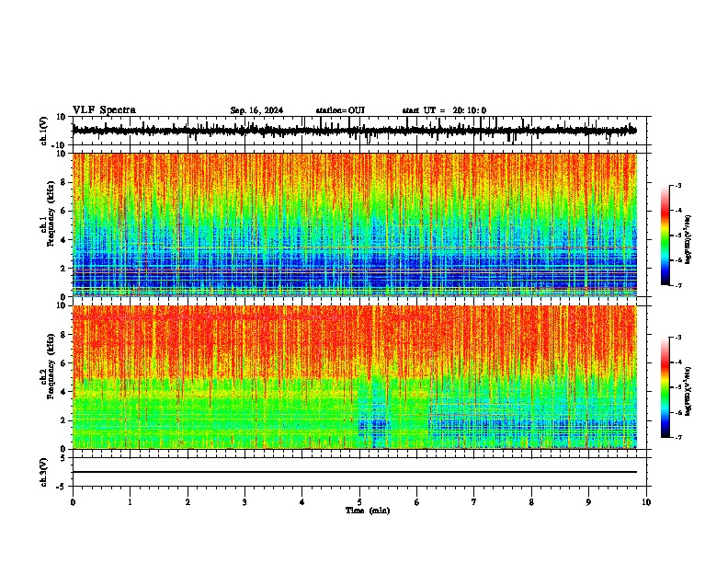Click the "station=OUJ" header label
Viewport: 728px width, 563px height.
[340, 110]
